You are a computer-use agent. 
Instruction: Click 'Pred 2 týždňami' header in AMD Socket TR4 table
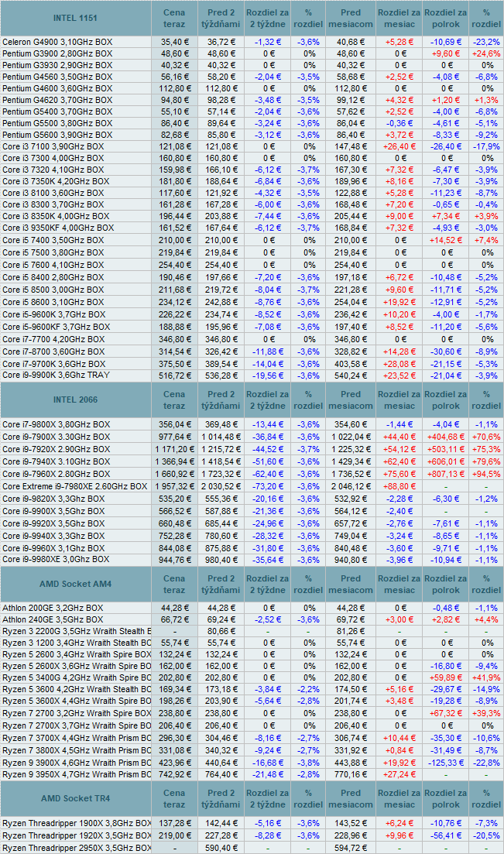click(x=221, y=798)
